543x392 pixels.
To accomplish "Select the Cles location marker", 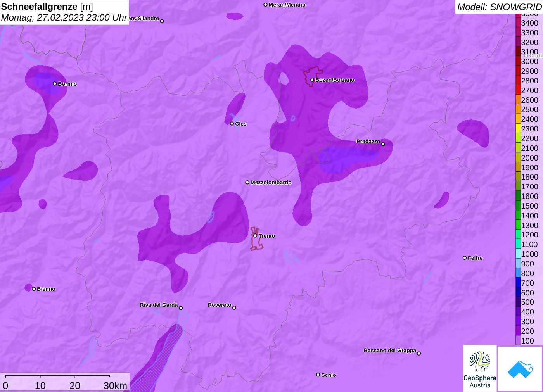I will click(x=232, y=123).
